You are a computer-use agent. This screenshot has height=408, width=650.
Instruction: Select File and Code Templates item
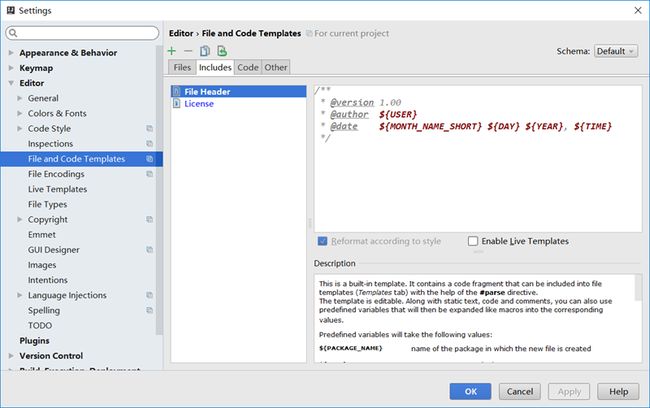[81, 159]
